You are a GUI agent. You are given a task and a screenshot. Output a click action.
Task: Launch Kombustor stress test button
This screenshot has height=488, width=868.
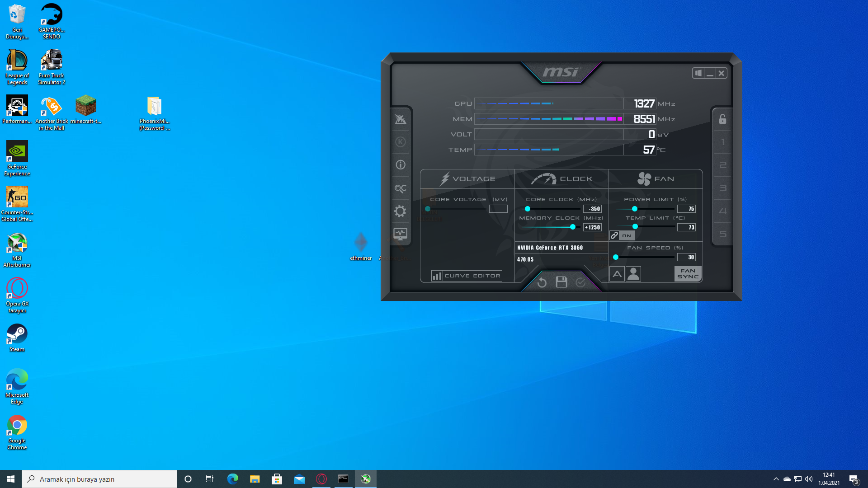pyautogui.click(x=401, y=142)
